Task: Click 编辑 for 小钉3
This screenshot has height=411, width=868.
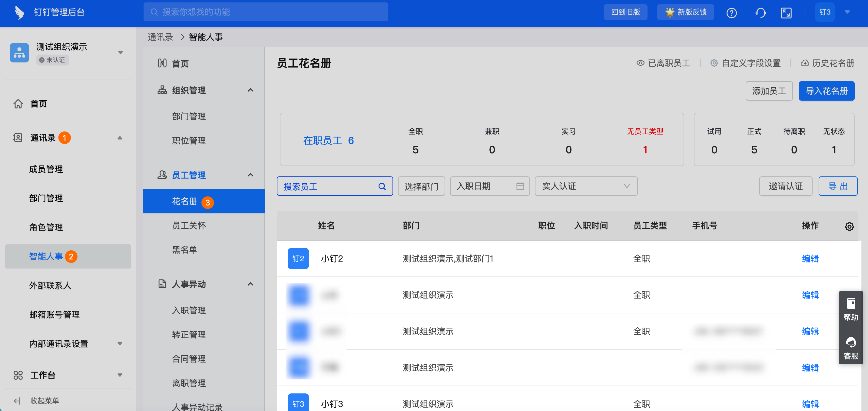Action: coord(810,404)
